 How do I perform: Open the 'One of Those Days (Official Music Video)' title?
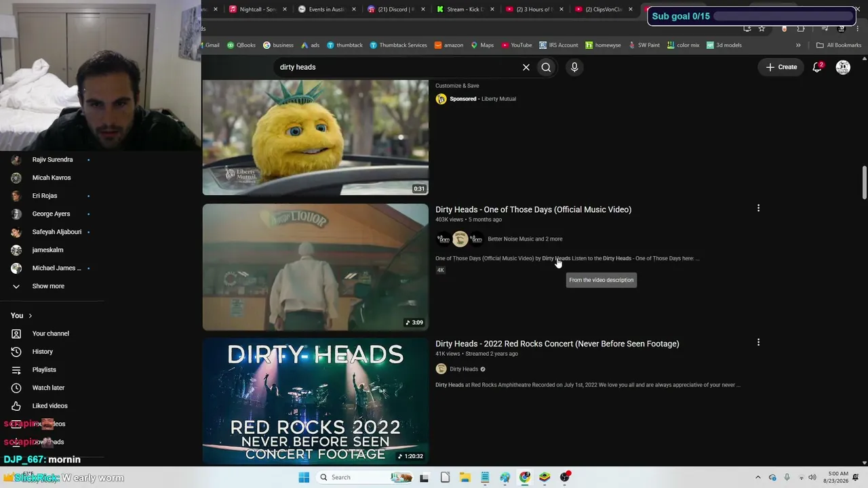click(x=533, y=209)
